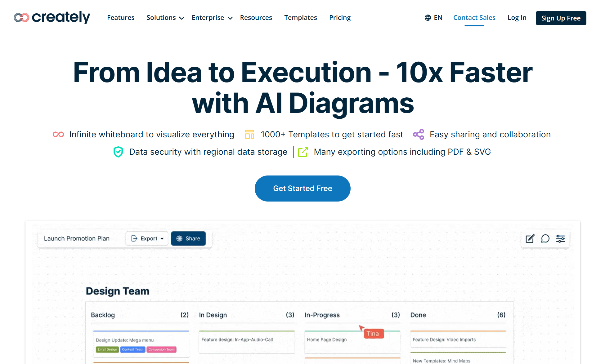The image size is (605, 364).
Task: Click the Get Started Free button
Action: pos(302,189)
